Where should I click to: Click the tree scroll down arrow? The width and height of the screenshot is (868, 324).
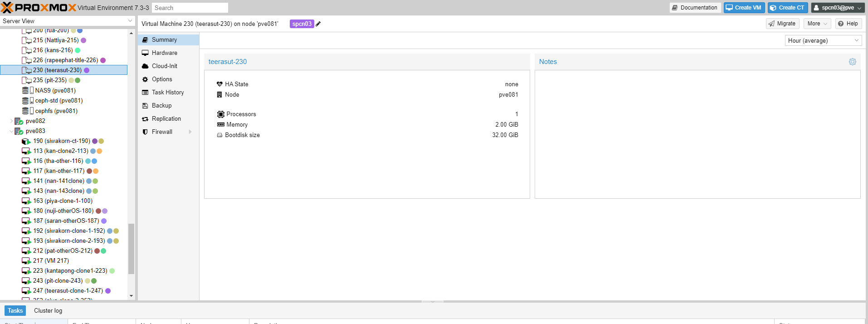132,296
